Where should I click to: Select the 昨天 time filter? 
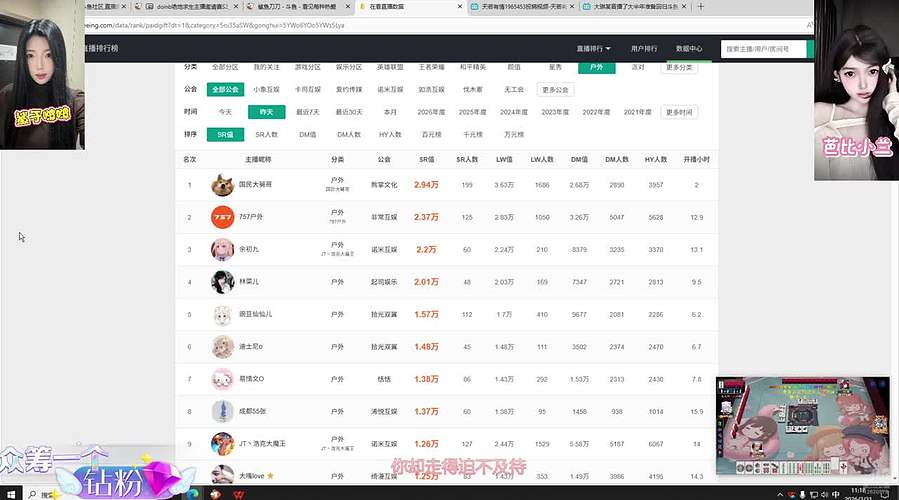pyautogui.click(x=266, y=112)
